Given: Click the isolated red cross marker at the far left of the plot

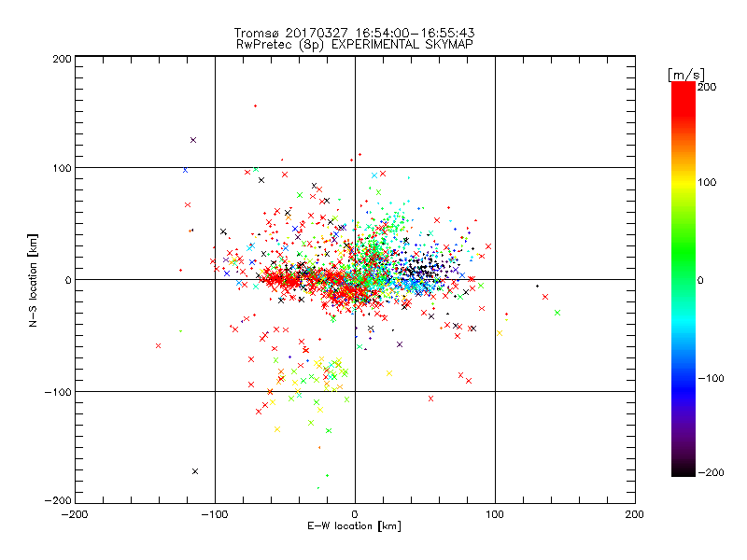Looking at the screenshot, I should [x=158, y=345].
